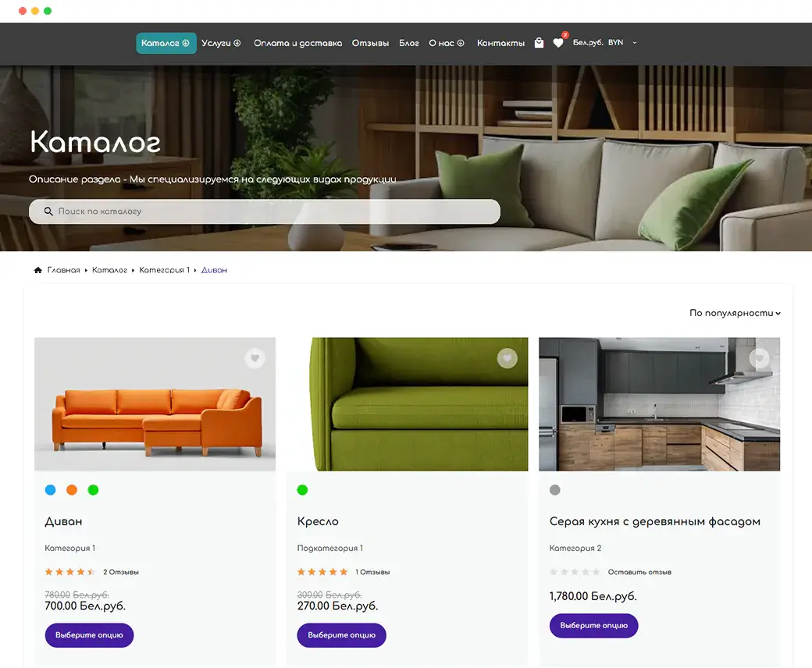812x668 pixels.
Task: Open the Отзывы menu item
Action: 370,43
